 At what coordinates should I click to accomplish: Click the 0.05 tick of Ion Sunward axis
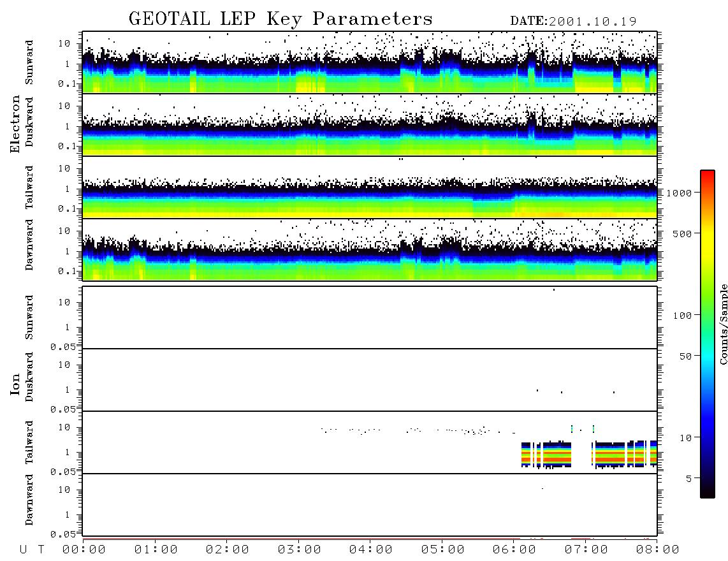click(63, 346)
